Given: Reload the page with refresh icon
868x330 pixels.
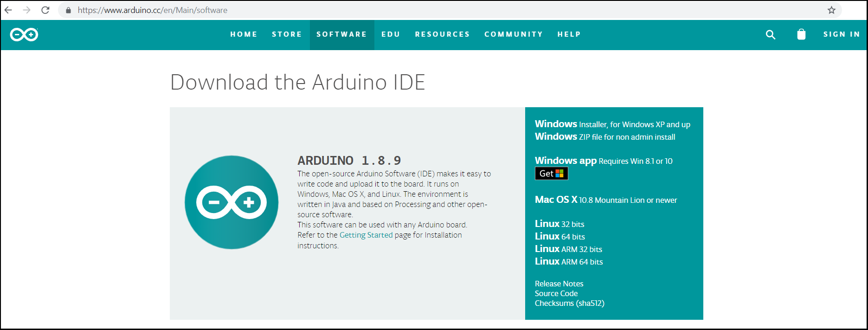Looking at the screenshot, I should 45,10.
